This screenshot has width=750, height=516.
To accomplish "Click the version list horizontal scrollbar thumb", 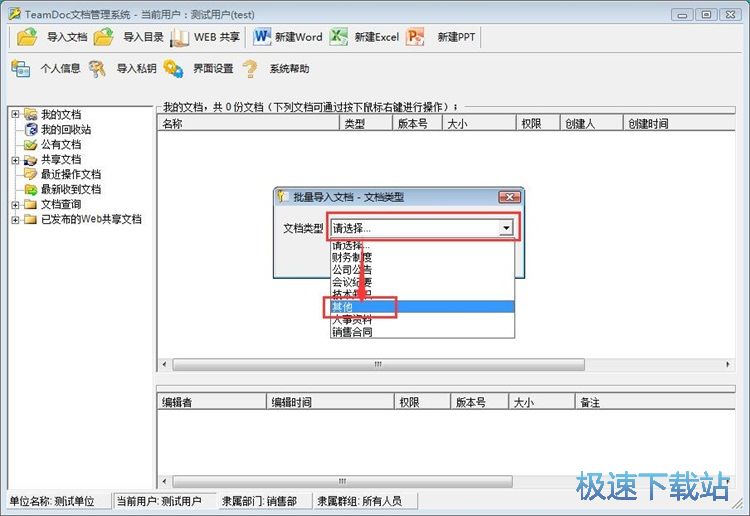I will 342,481.
